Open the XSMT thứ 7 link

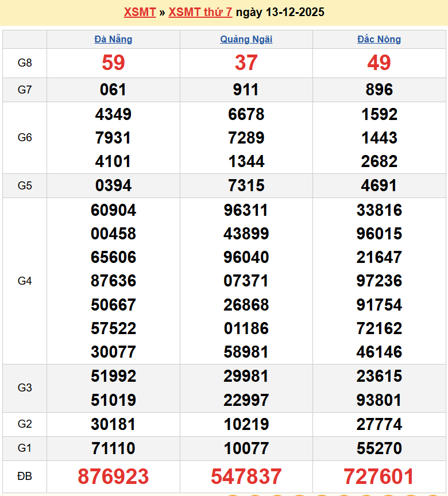click(x=200, y=12)
